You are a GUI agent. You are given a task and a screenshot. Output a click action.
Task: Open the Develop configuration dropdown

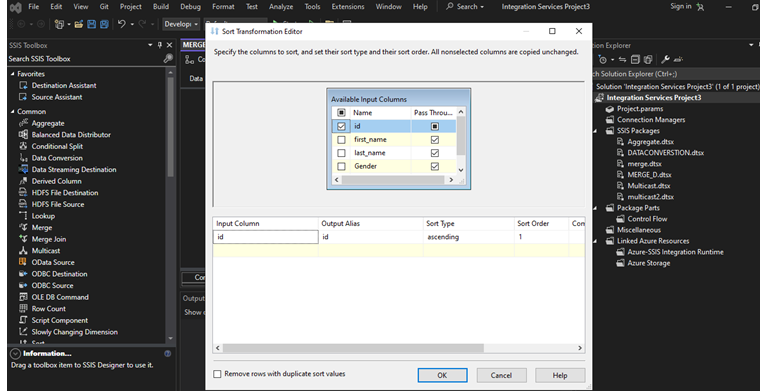click(181, 24)
